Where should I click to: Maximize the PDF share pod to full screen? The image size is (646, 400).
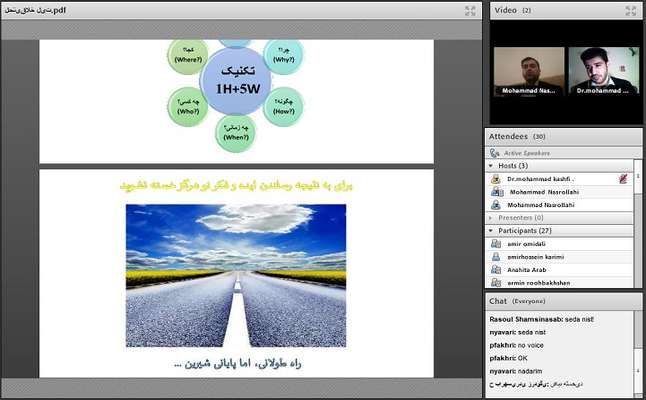point(470,11)
